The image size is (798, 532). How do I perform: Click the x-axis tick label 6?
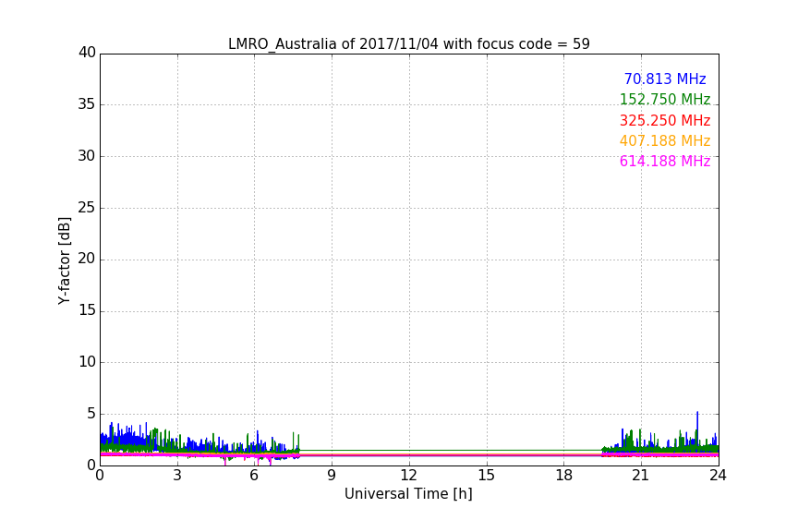(254, 476)
